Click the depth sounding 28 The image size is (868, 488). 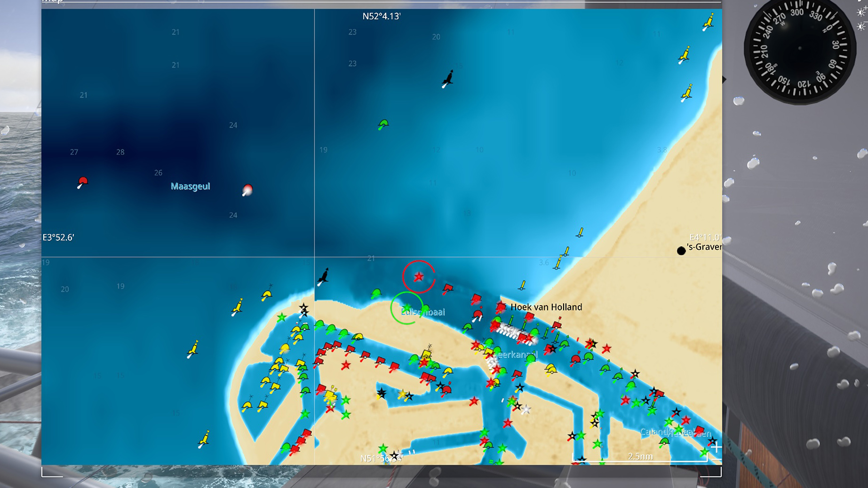coord(120,152)
